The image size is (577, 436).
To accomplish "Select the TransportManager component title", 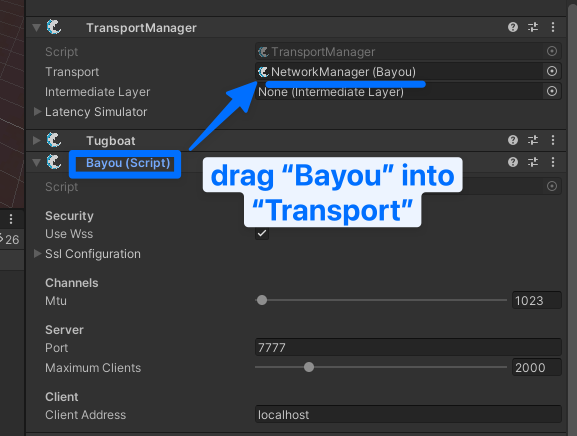I will pyautogui.click(x=141, y=28).
